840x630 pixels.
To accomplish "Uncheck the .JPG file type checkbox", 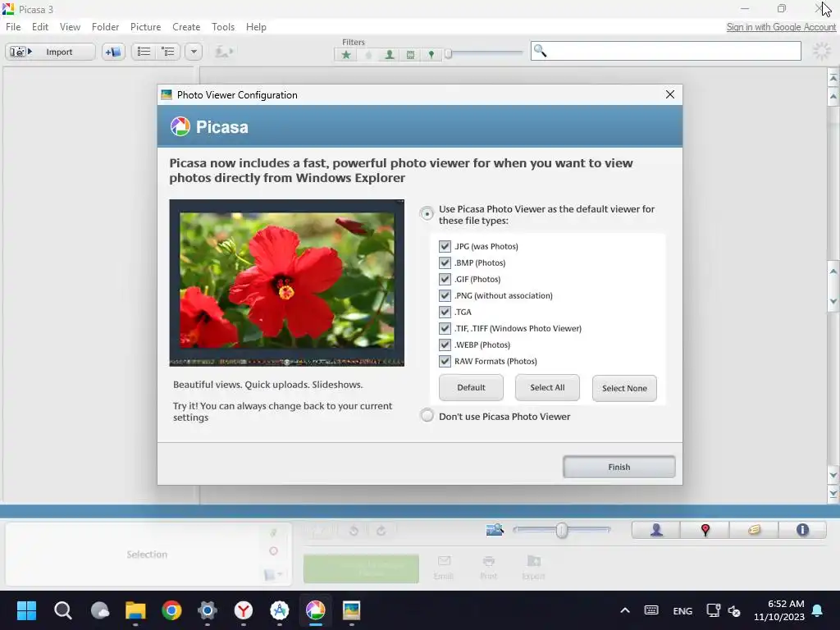I will click(445, 246).
